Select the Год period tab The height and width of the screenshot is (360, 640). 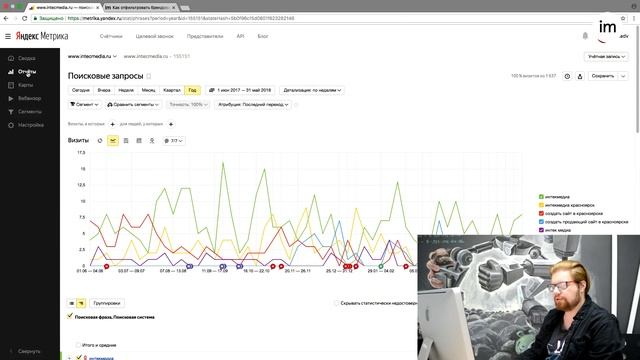[x=192, y=90]
